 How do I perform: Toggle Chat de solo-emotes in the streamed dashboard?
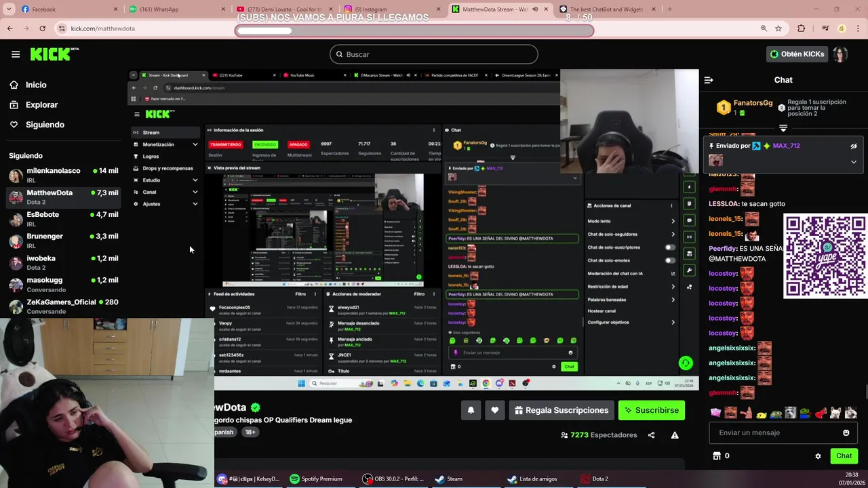click(670, 260)
